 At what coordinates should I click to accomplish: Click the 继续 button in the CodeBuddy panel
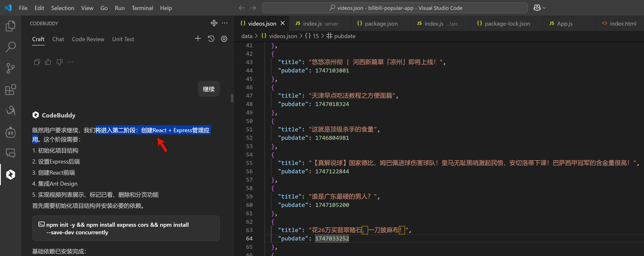(x=208, y=89)
